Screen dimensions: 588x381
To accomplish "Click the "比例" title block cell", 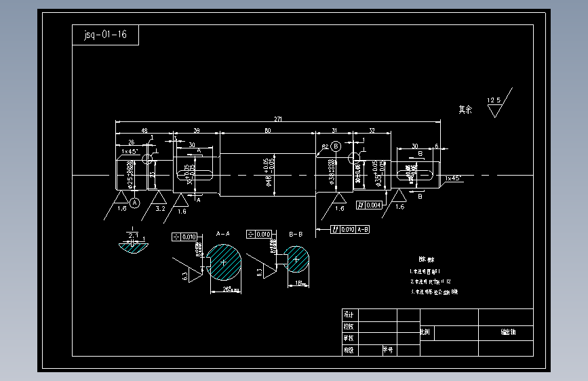I will click(427, 333).
